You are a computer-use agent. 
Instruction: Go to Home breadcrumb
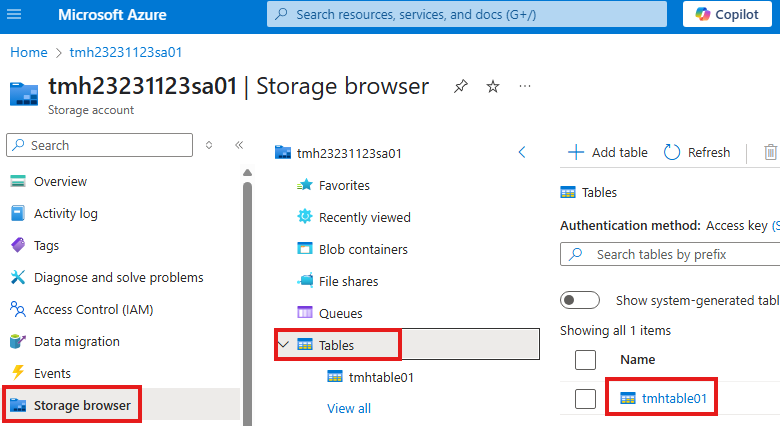29,52
